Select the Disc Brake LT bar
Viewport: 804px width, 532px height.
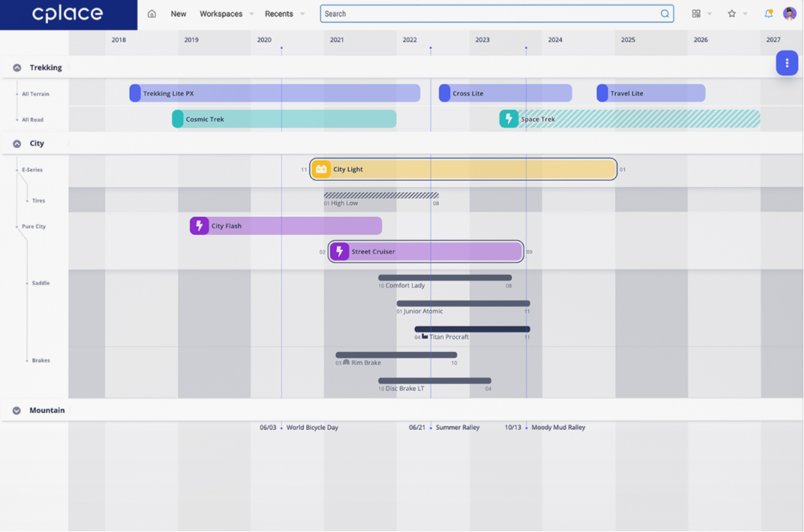(435, 381)
